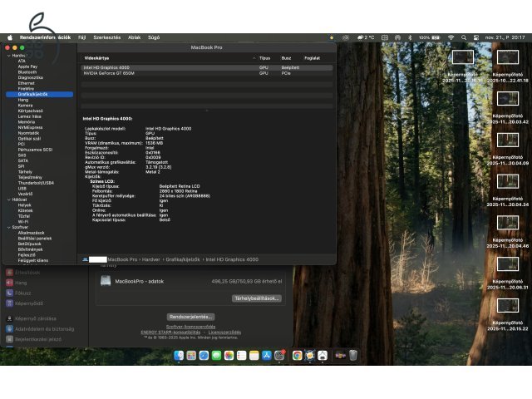The width and height of the screenshot is (532, 399).
Task: Open the Súgó menu
Action: (x=154, y=37)
